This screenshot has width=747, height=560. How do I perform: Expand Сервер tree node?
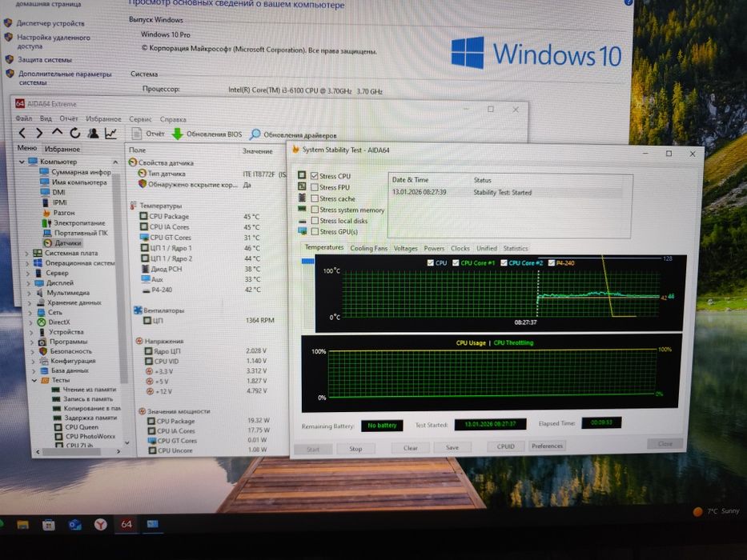[x=28, y=274]
